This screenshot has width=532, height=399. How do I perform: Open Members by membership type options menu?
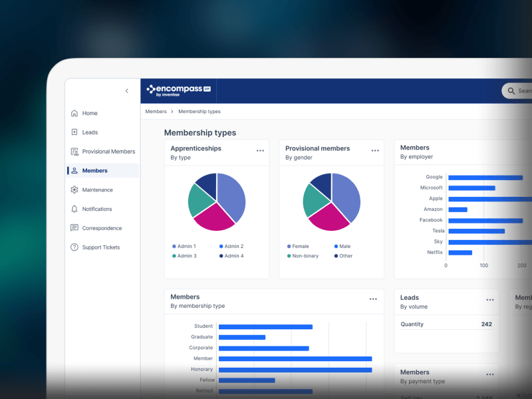(373, 299)
